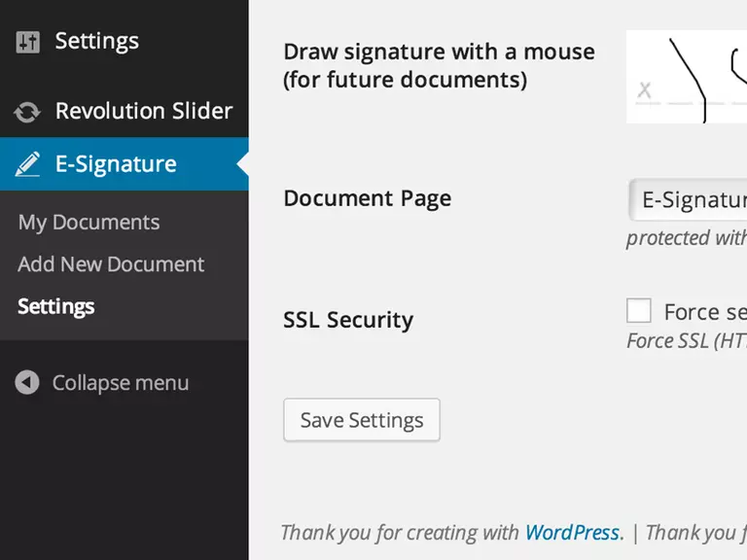Screen dimensions: 747x560
Task: Click the Revolution Slider refresh-arrows icon
Action: [27, 112]
